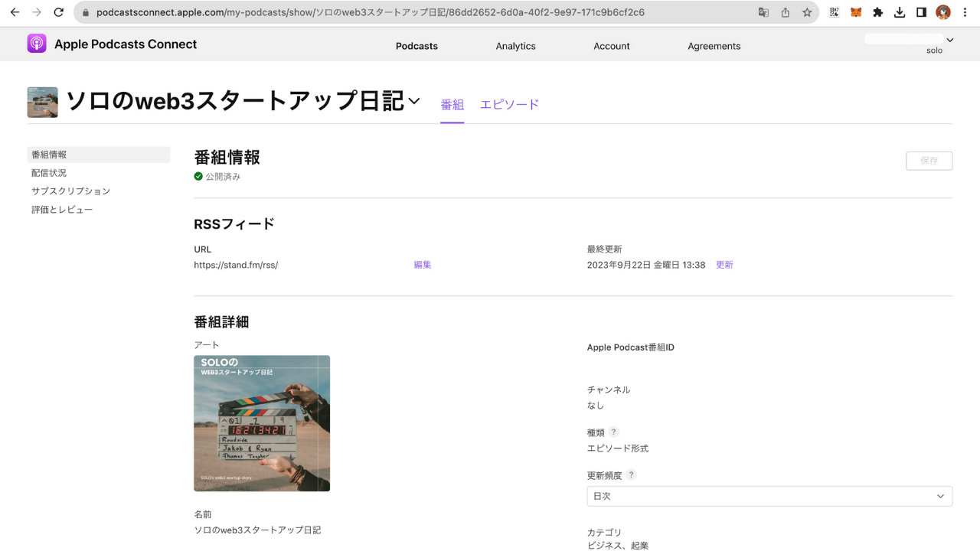Screen dimensions: 980x551
Task: Click 更新 link beside last update date
Action: tap(724, 265)
